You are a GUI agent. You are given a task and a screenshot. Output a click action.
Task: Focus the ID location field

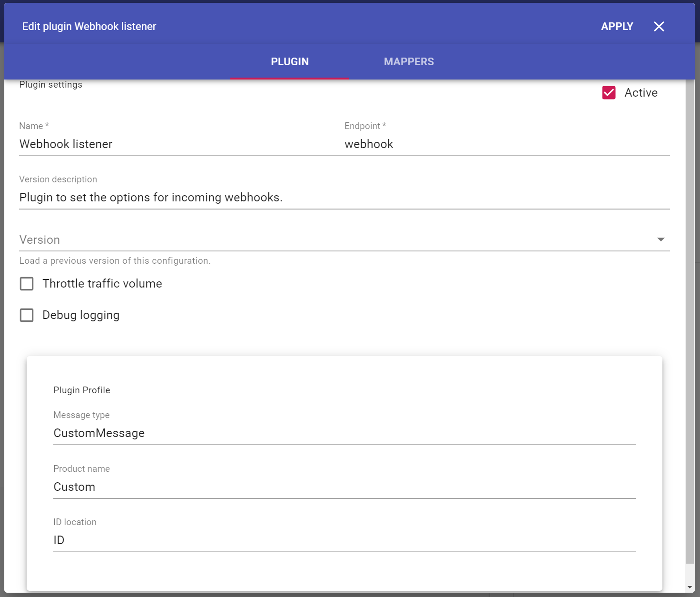click(x=344, y=540)
